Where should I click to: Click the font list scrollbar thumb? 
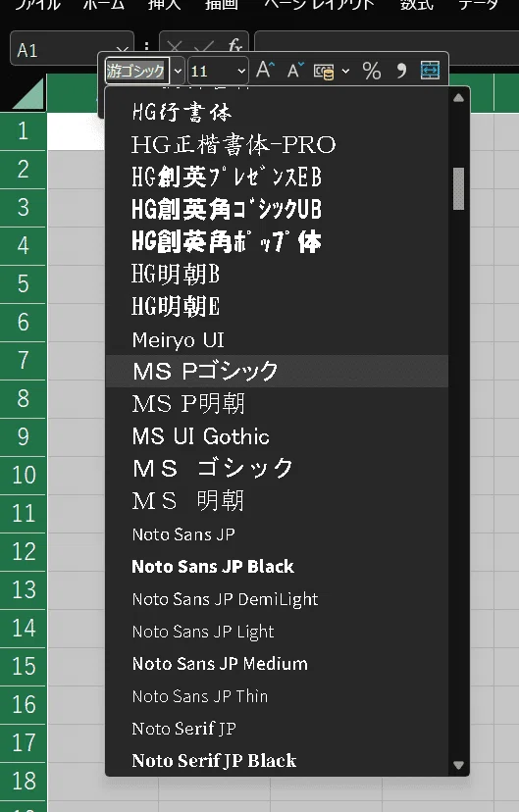click(458, 188)
